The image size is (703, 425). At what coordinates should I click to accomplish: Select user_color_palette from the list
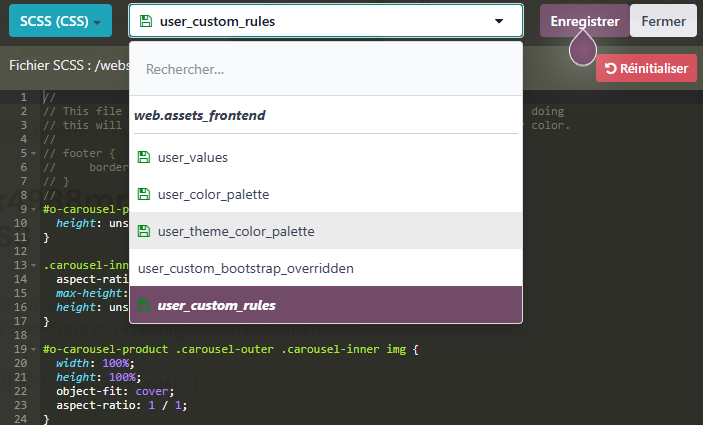coord(325,194)
